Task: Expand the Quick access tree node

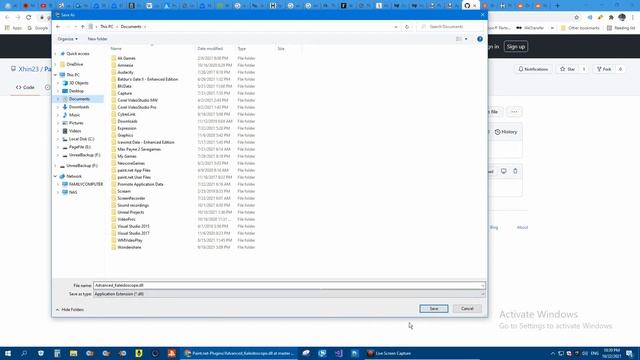Action: point(56,54)
